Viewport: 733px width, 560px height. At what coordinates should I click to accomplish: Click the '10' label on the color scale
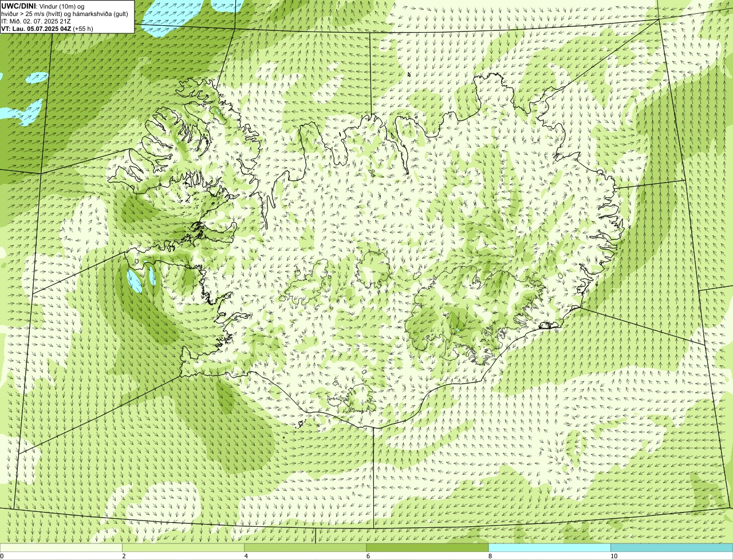pyautogui.click(x=614, y=556)
